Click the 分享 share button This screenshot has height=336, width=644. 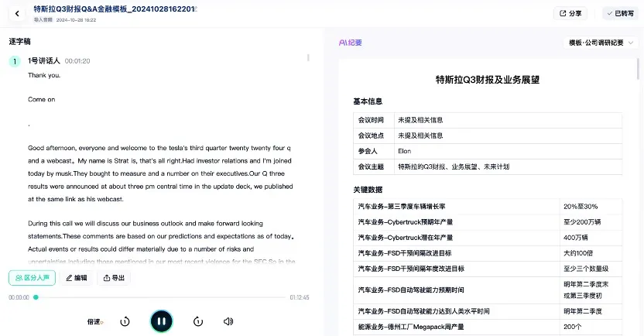(570, 14)
